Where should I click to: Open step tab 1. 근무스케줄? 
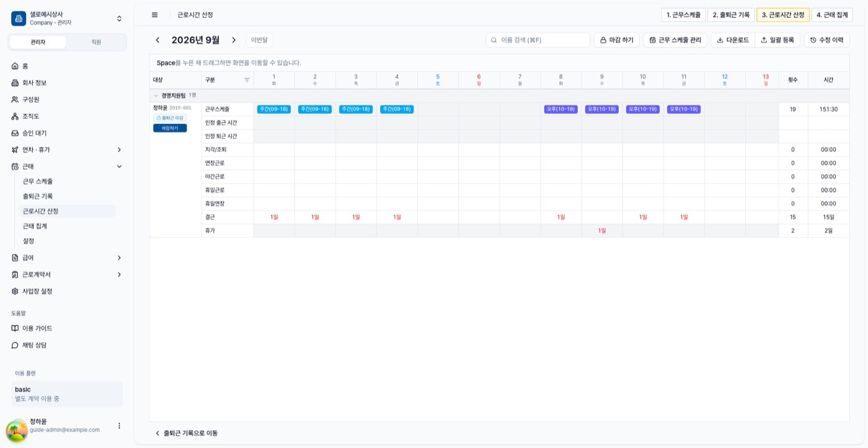coord(684,15)
